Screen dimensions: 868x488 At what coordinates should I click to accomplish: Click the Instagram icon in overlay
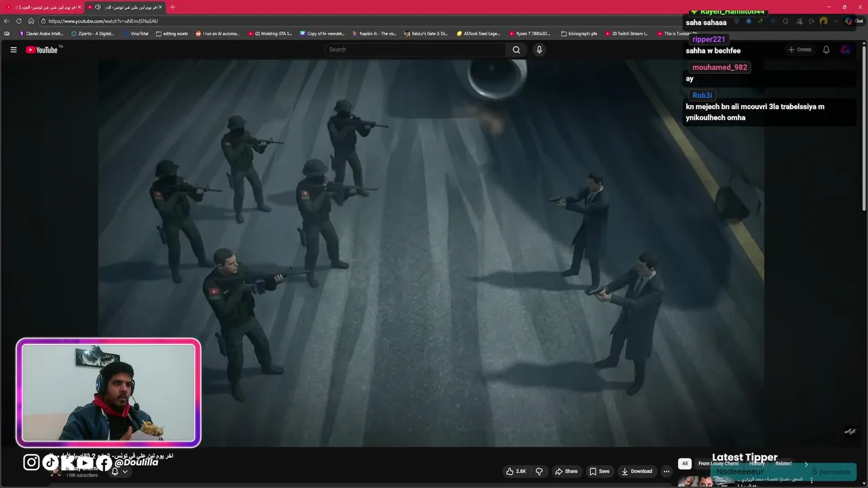click(x=31, y=462)
